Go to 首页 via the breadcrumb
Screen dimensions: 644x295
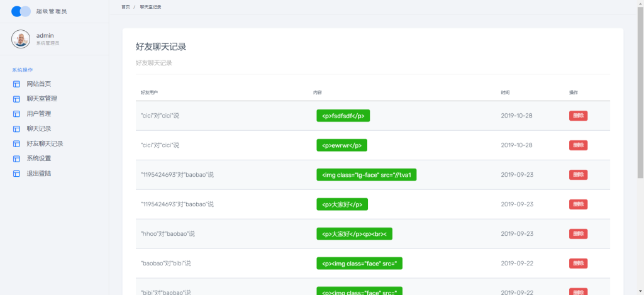point(126,7)
